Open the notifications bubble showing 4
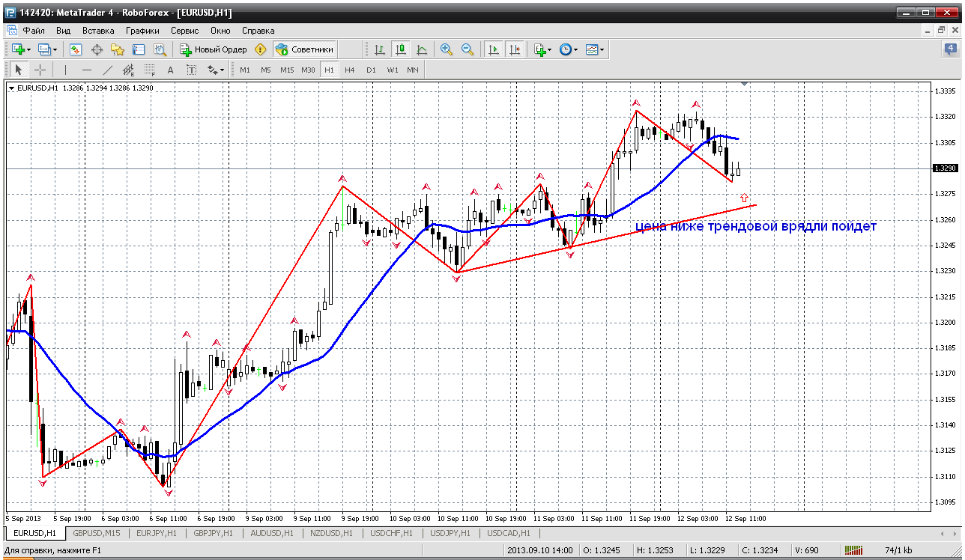The height and width of the screenshot is (560, 965). click(950, 49)
